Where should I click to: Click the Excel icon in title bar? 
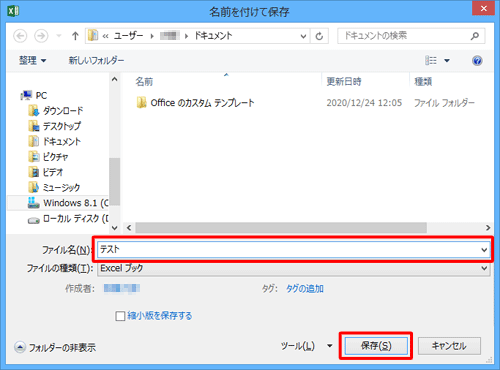pos(13,11)
